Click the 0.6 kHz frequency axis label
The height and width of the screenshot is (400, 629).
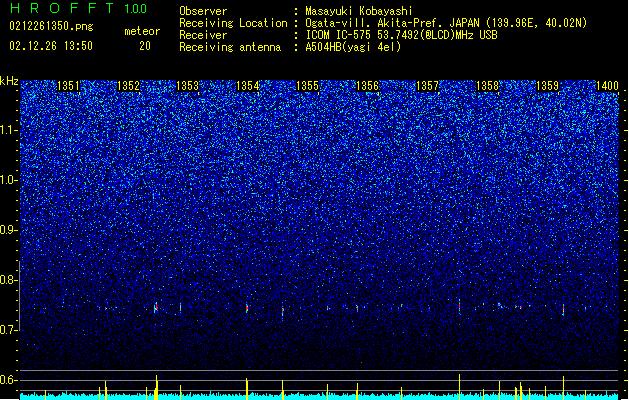coord(9,380)
